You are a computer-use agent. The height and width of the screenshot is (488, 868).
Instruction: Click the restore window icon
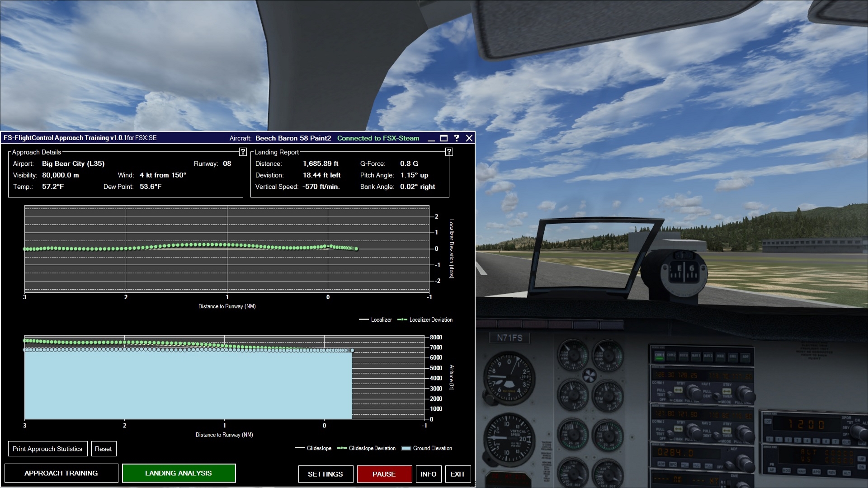coord(444,138)
